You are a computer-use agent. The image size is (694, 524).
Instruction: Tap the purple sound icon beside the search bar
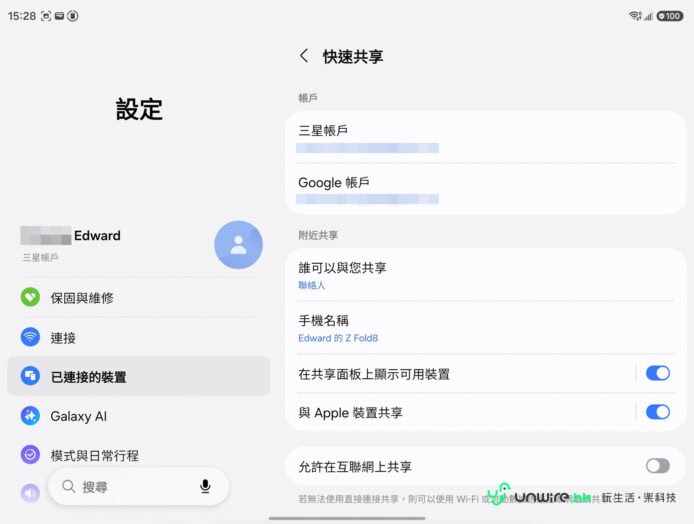click(30, 493)
